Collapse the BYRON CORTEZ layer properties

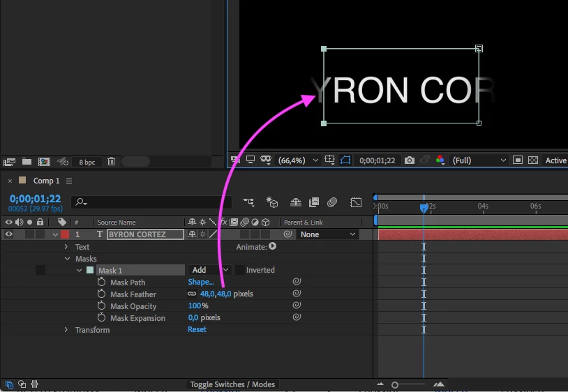click(55, 234)
